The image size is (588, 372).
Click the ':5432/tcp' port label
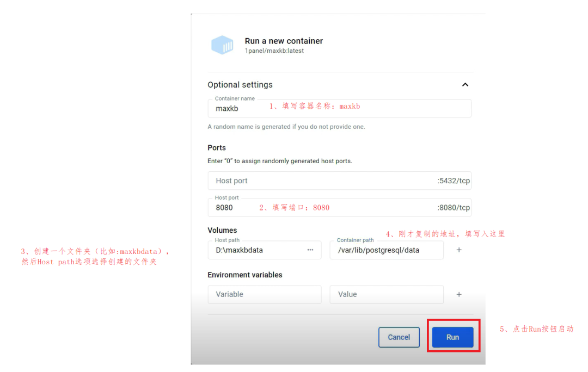(454, 181)
